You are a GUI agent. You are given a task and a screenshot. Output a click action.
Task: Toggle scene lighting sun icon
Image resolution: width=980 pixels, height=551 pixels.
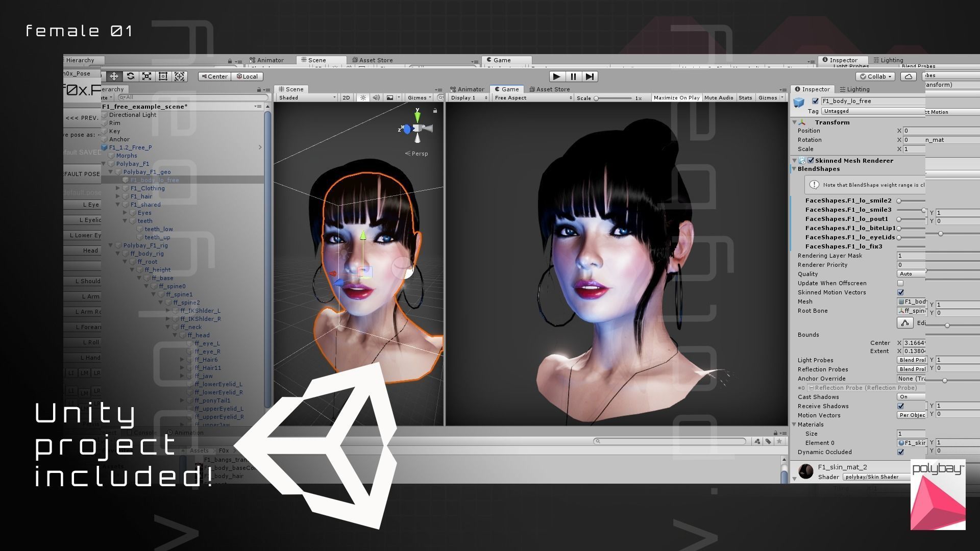coord(363,98)
